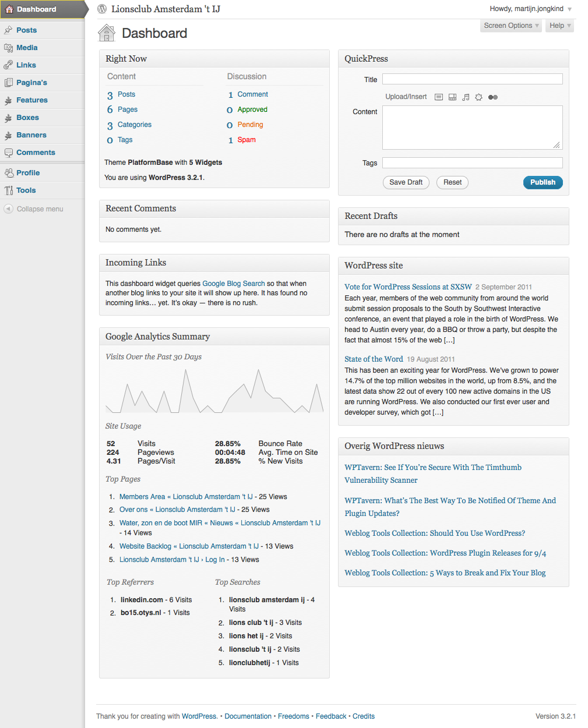This screenshot has width=588, height=728.
Task: Open the Credits footer link
Action: 364,716
